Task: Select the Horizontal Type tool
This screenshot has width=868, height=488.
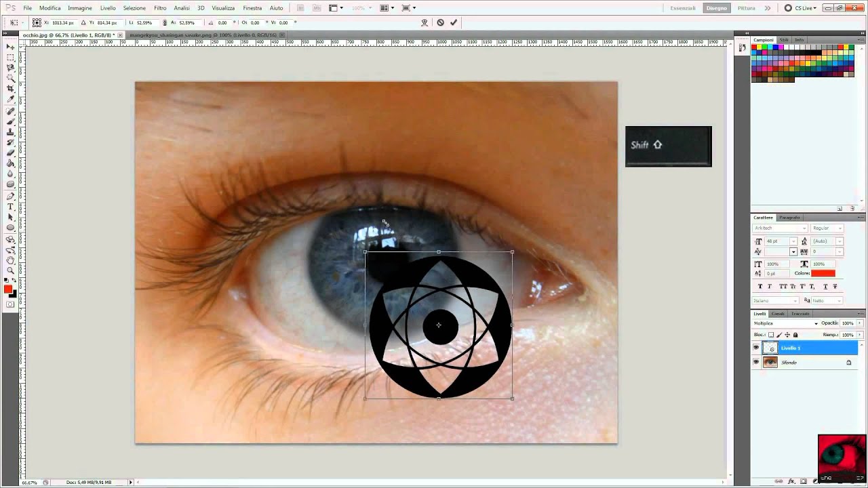Action: coord(10,207)
